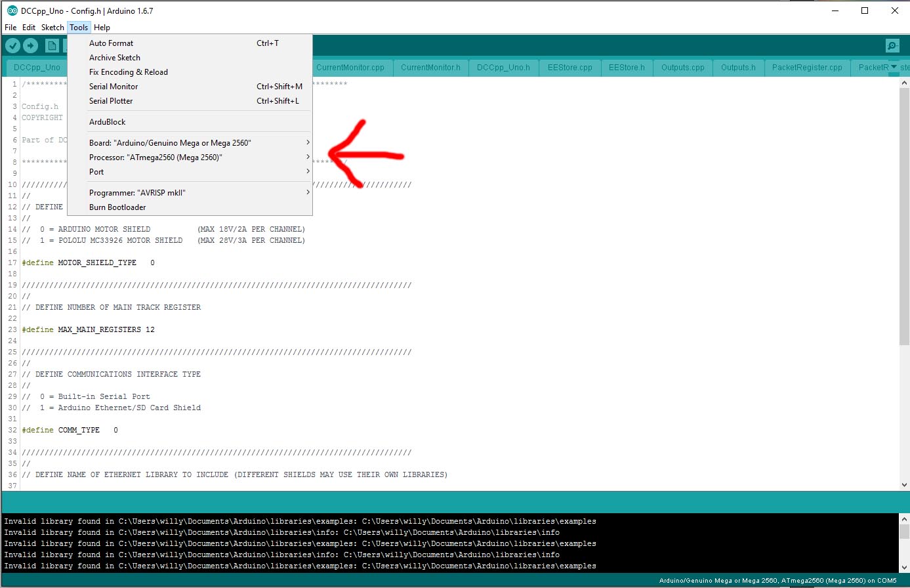910x588 pixels.
Task: Click the console scrollbar down arrow
Action: coord(903,566)
